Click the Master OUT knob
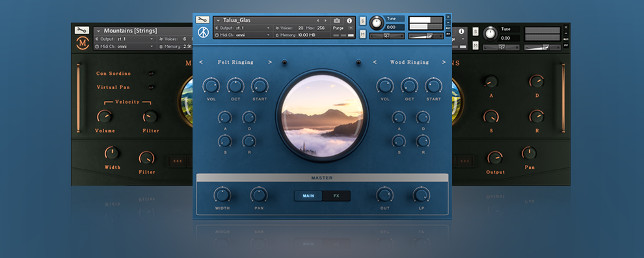This screenshot has width=644, height=258. click(385, 195)
